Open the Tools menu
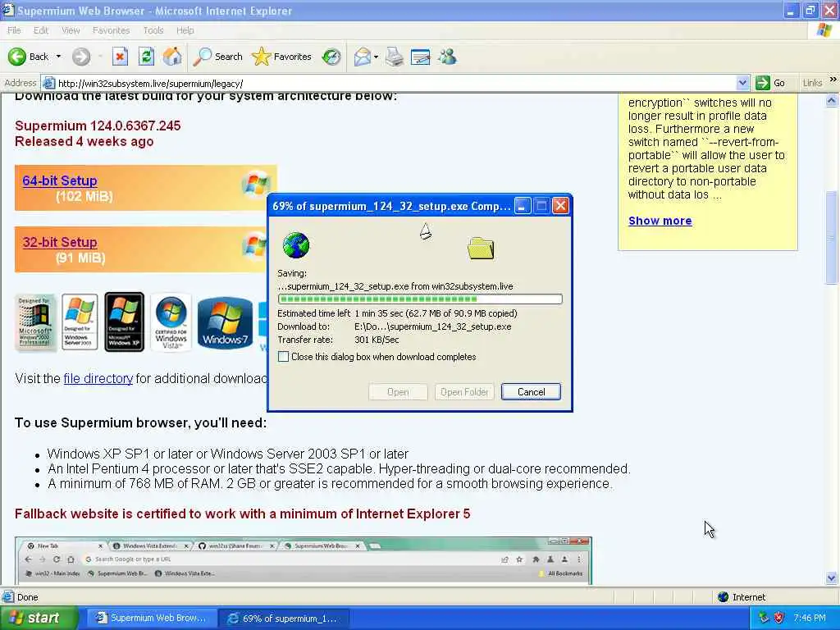This screenshot has width=840, height=630. (153, 30)
